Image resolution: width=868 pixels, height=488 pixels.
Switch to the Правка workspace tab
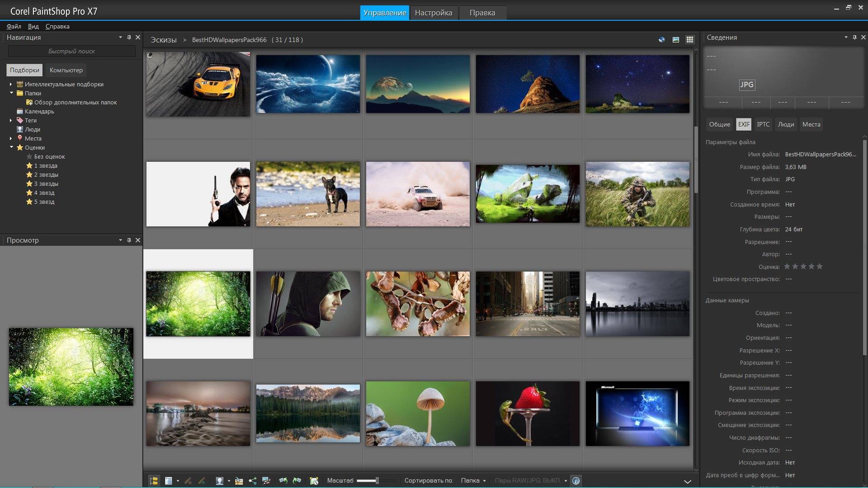click(482, 13)
